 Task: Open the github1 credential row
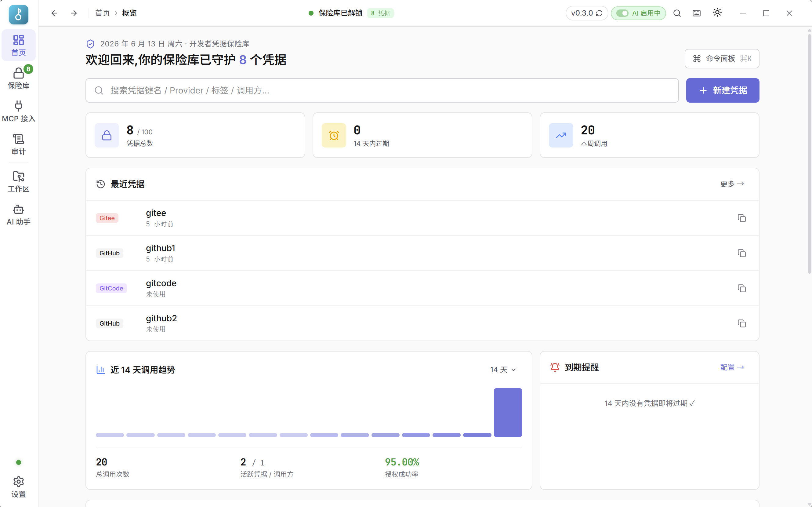click(422, 253)
